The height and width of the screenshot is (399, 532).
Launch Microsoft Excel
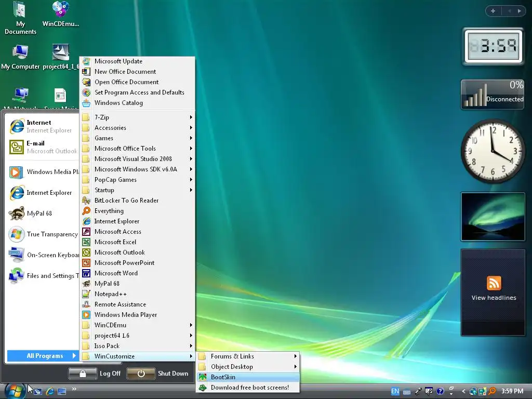coord(138,242)
